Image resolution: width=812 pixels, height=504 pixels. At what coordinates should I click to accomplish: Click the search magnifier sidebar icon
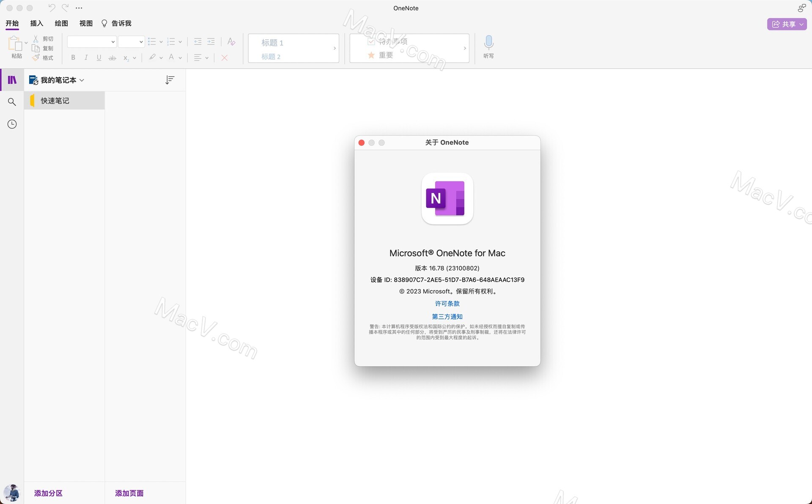(x=12, y=102)
